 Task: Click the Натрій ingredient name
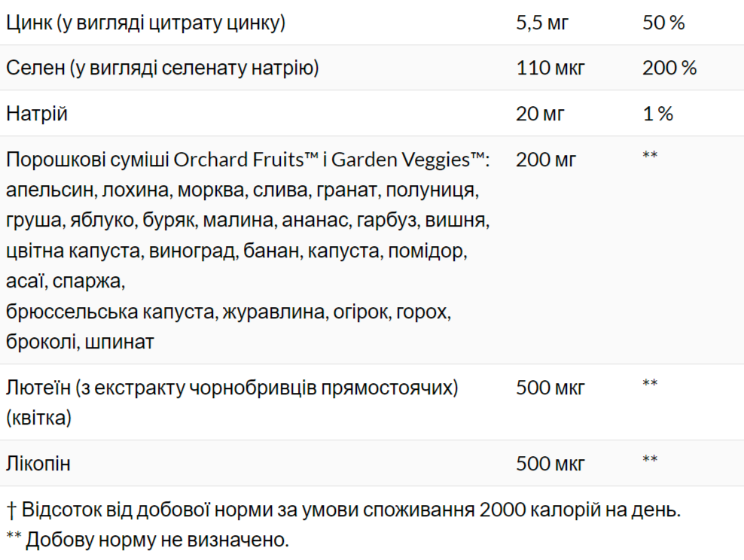tap(37, 114)
